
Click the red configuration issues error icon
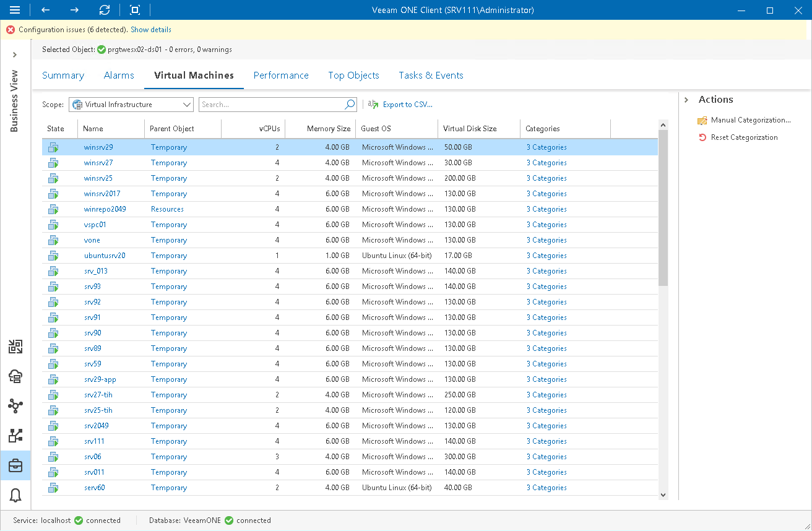pos(11,30)
